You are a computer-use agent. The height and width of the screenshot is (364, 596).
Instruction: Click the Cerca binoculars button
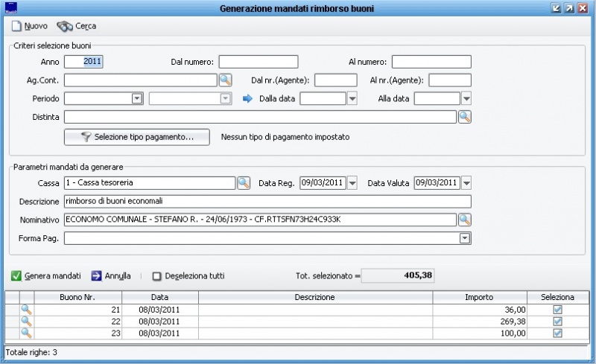point(77,26)
